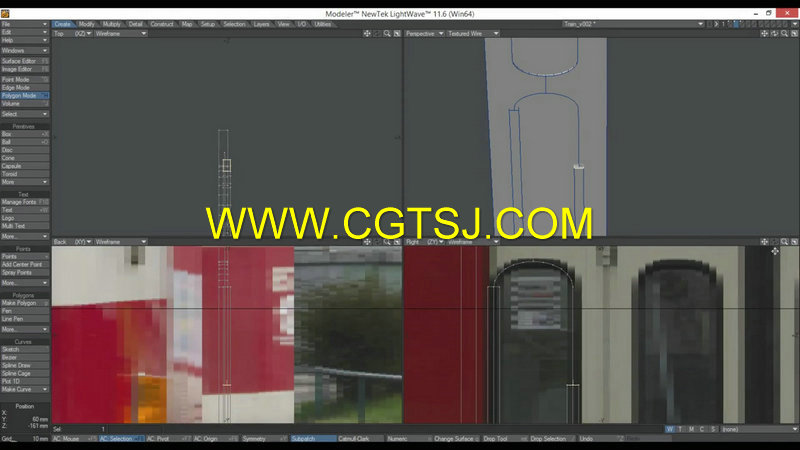The height and width of the screenshot is (450, 800).
Task: Open Wireframe display dropdown in Top viewport
Action: coord(120,34)
